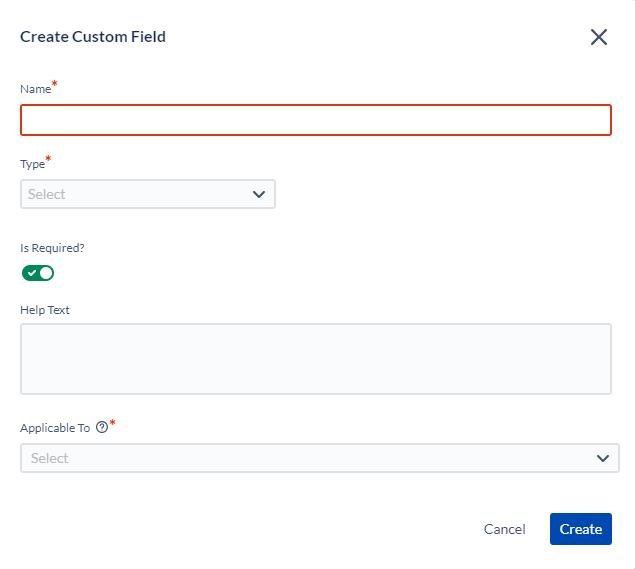Click the chevron arrow in Type dropdown

coord(259,194)
